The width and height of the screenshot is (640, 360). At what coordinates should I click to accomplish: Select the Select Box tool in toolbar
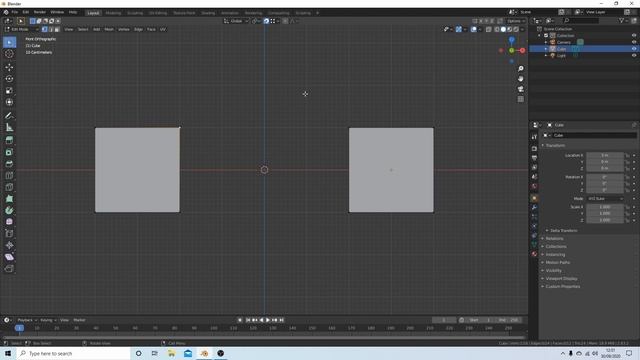[9, 42]
